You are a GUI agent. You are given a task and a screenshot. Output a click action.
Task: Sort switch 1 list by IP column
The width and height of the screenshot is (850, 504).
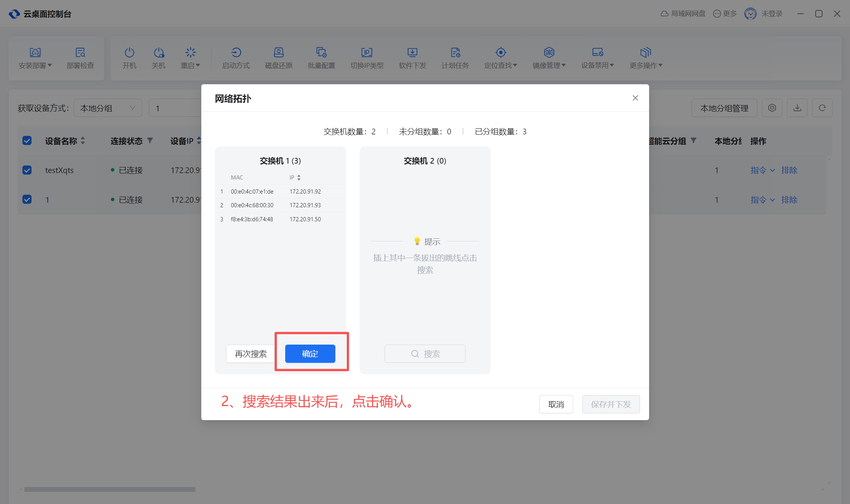pos(299,178)
